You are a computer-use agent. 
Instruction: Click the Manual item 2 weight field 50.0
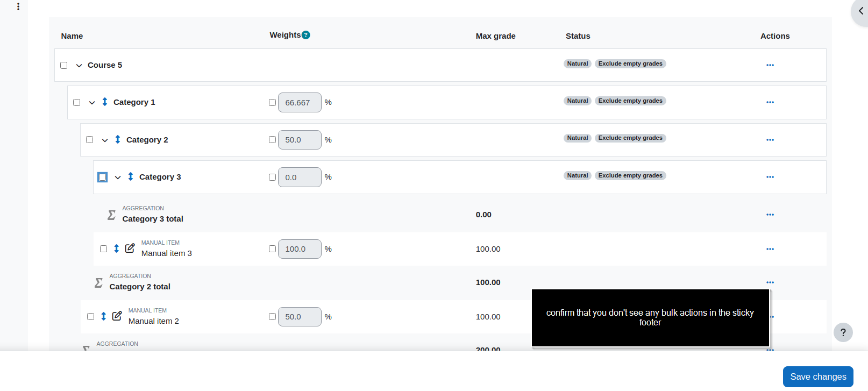point(300,317)
